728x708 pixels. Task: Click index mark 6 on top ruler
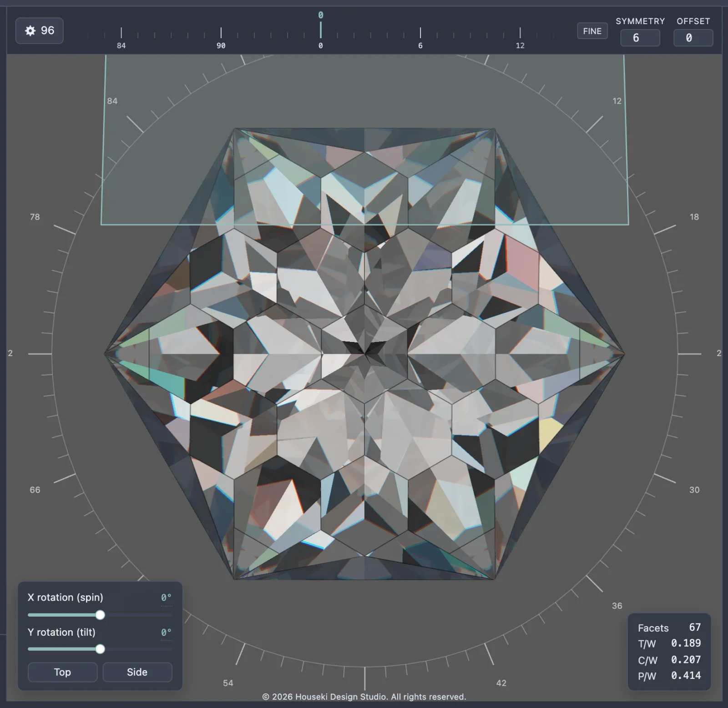pyautogui.click(x=420, y=45)
